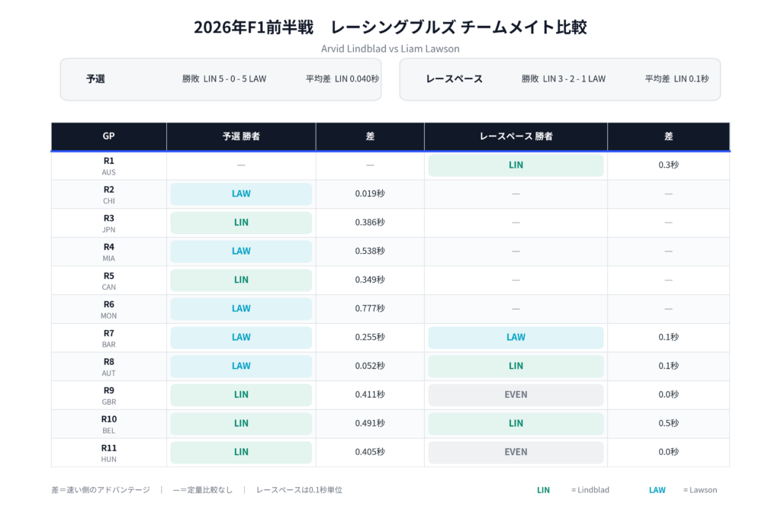Click the footnote ―＝定量比較なし
Image resolution: width=781 pixels, height=532 pixels.
(203, 490)
